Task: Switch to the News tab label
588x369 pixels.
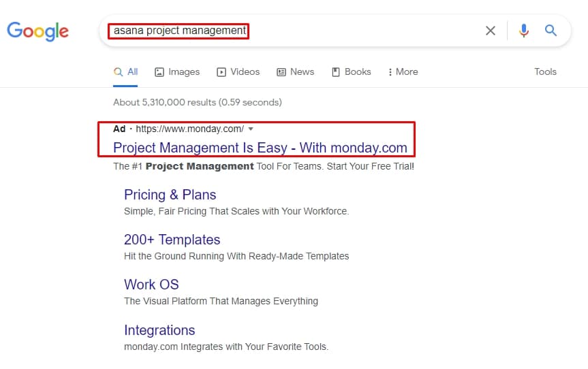Action: (x=302, y=72)
